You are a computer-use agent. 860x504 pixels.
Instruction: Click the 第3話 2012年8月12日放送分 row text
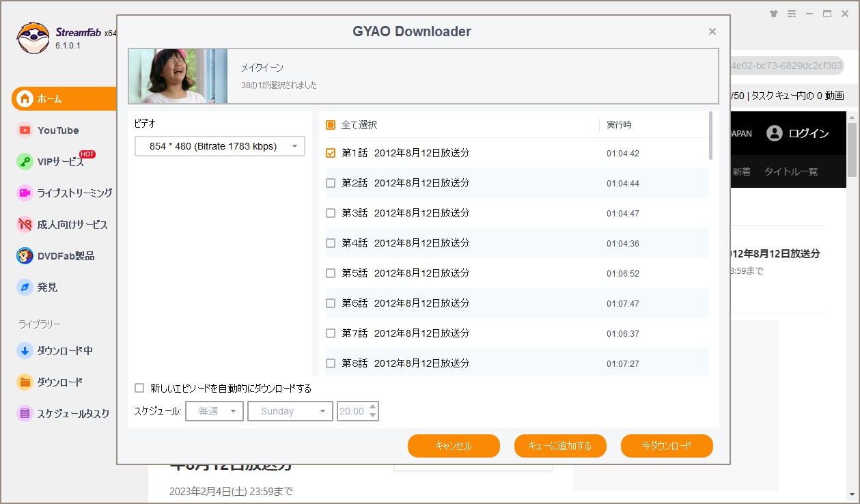pyautogui.click(x=406, y=213)
